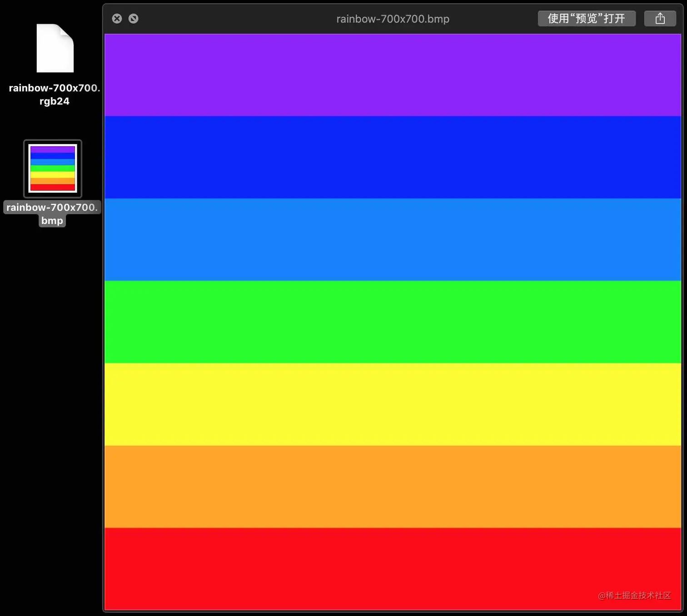Click the X icon of the Quick Look window
The width and height of the screenshot is (687, 616).
(x=117, y=18)
